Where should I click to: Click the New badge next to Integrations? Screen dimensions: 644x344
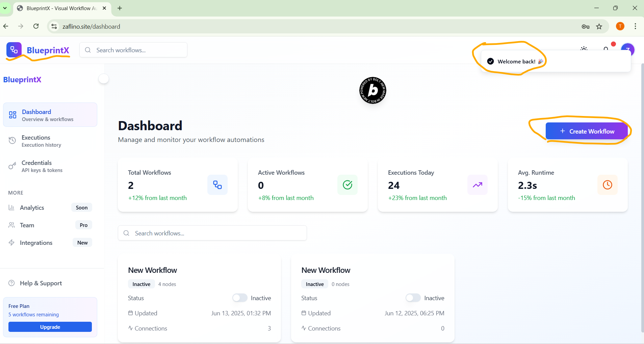[82, 242]
